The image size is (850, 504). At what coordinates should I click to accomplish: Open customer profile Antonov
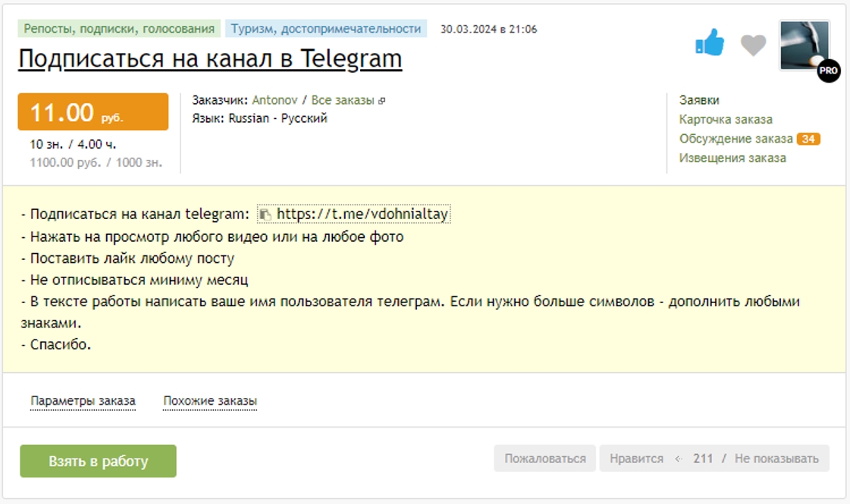pos(274,100)
